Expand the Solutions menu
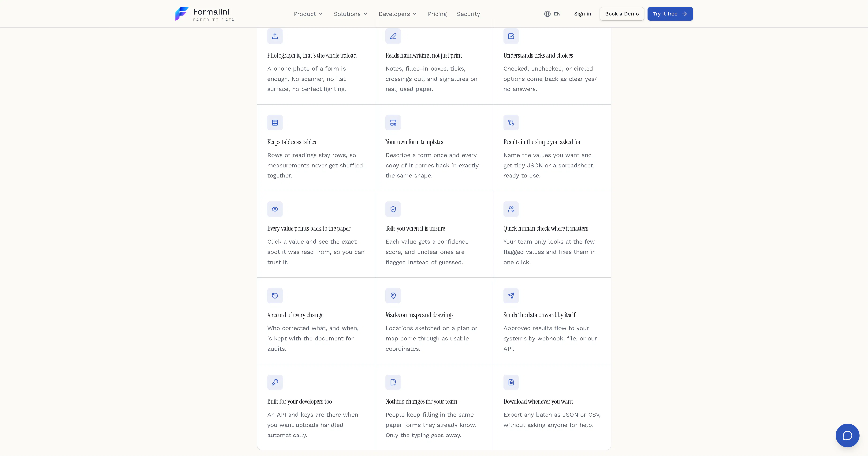 point(350,14)
